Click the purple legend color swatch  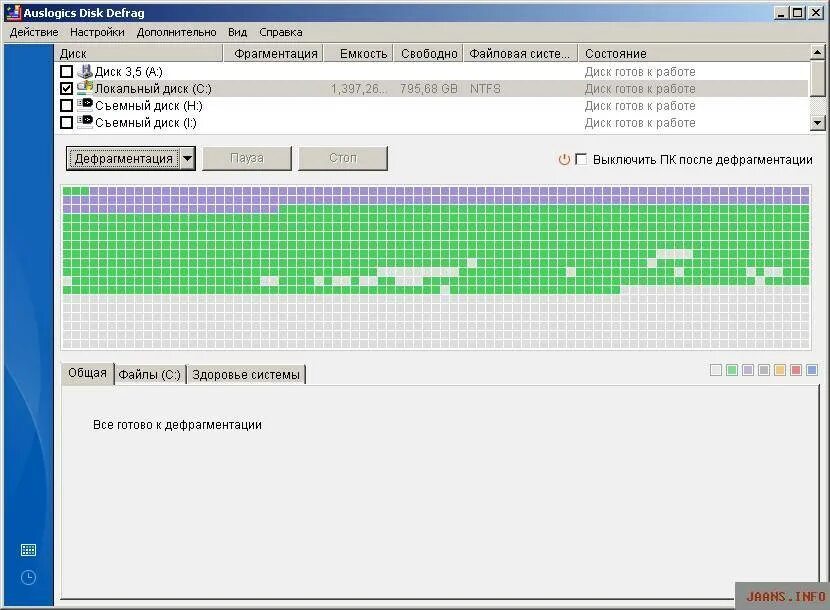[x=747, y=370]
